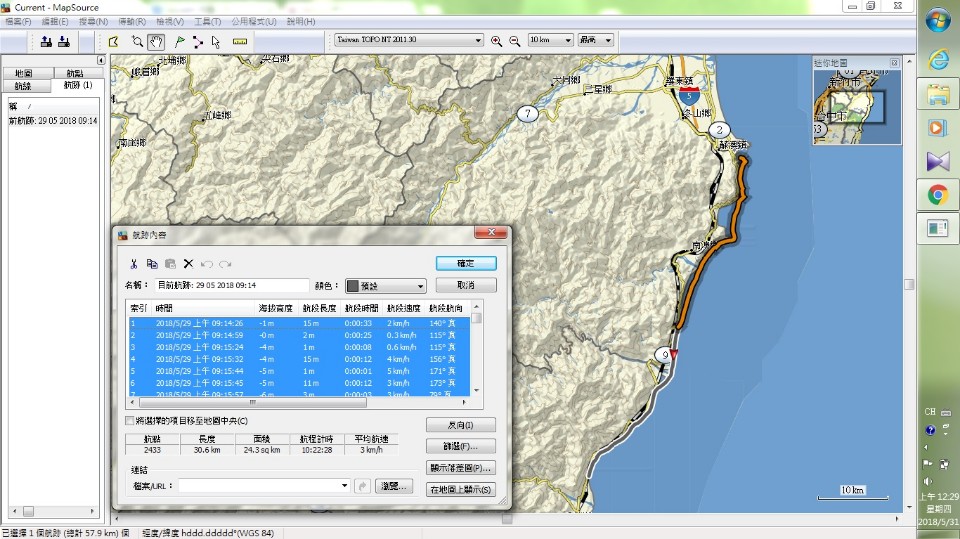
Task: Click the track table horizontal scrollbar
Action: pyautogui.click(x=253, y=402)
